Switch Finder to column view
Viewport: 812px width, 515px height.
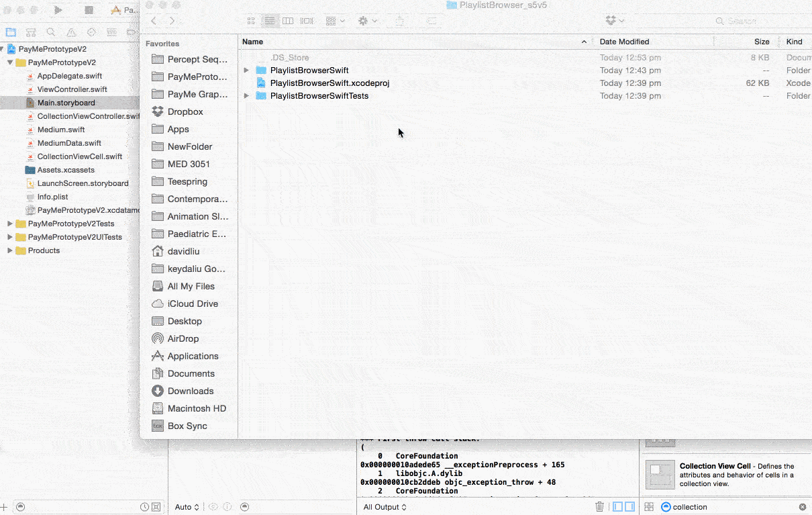(288, 21)
